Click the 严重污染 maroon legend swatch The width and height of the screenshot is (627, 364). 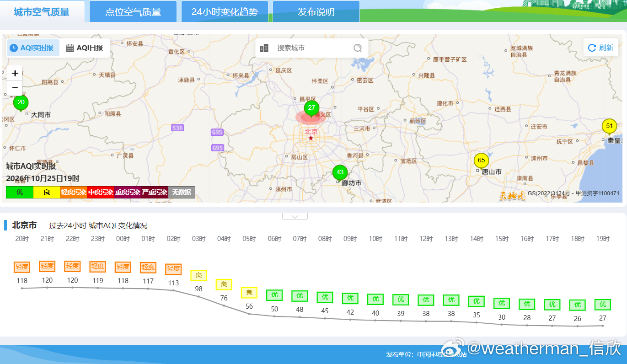tap(155, 193)
